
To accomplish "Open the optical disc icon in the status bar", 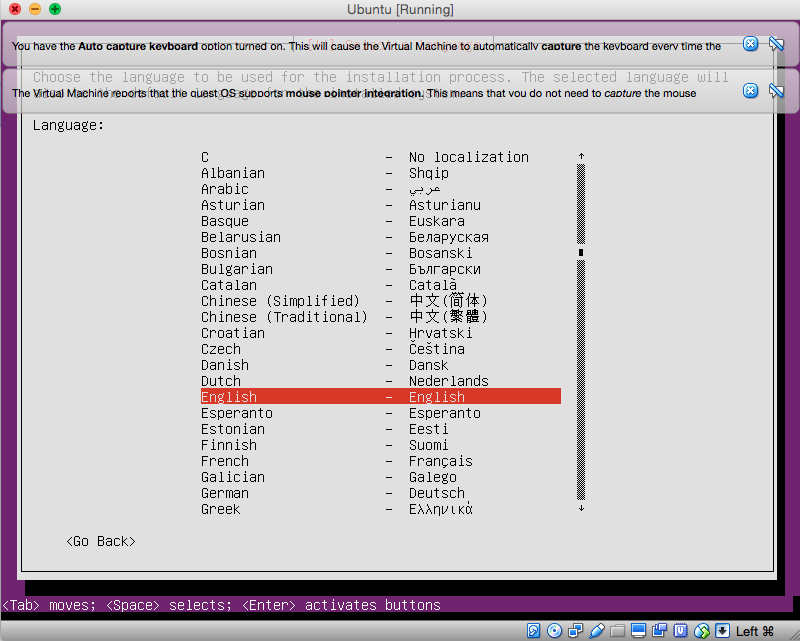I will click(x=556, y=631).
